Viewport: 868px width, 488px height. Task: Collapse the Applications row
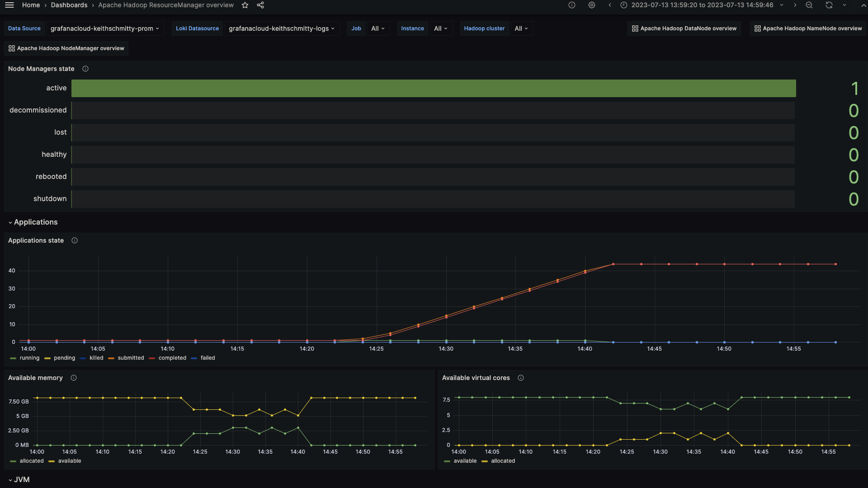pos(35,222)
